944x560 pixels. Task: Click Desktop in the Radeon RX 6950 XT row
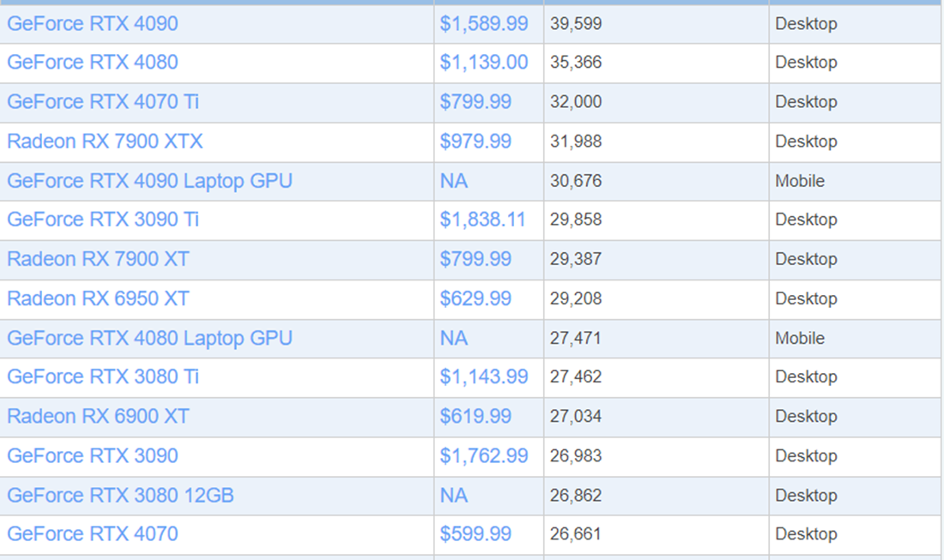click(806, 299)
